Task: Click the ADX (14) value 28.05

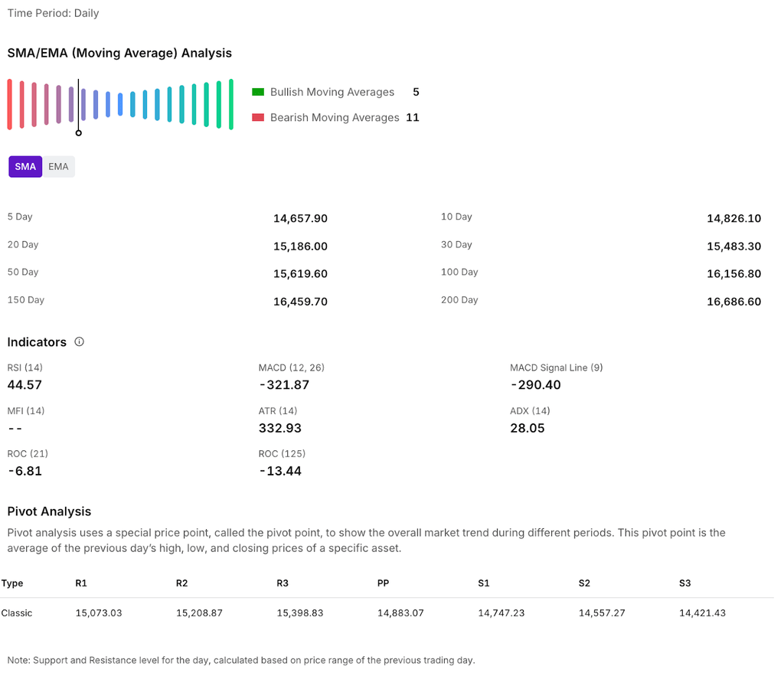Action: point(528,428)
